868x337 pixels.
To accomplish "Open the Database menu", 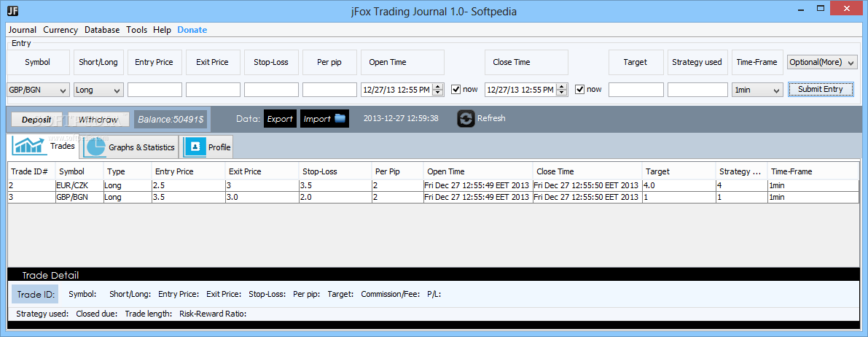I will (x=102, y=30).
